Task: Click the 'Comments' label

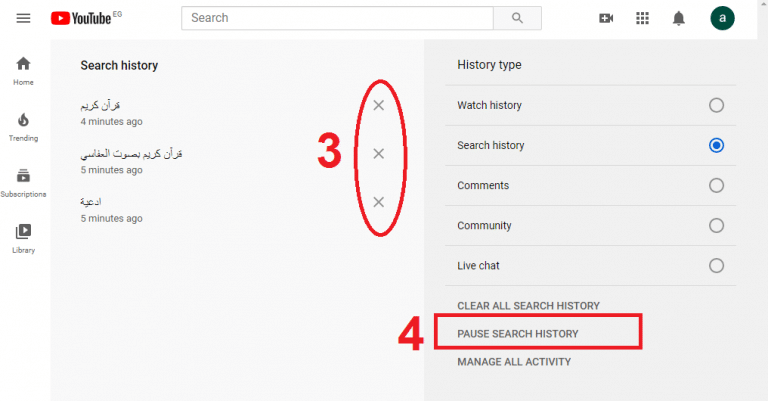Action: (483, 186)
